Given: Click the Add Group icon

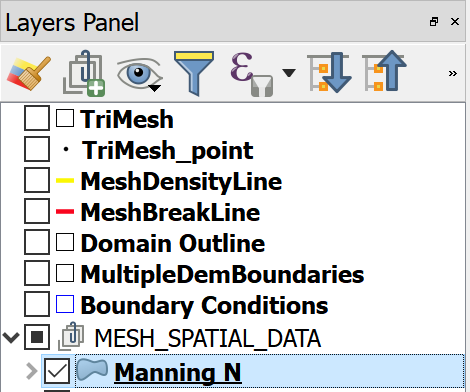Looking at the screenshot, I should click(x=84, y=73).
